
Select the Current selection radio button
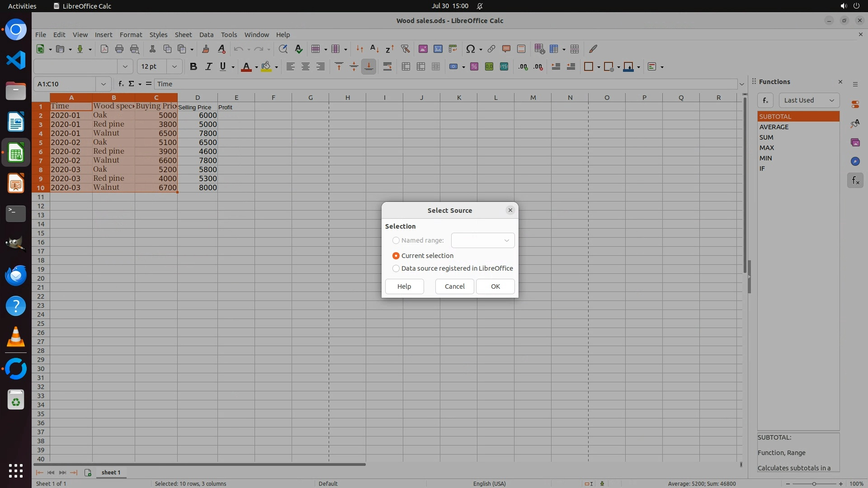click(x=396, y=256)
